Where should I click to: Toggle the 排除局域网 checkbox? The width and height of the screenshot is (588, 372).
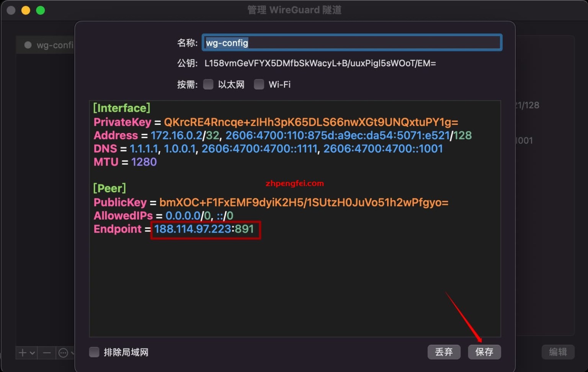(x=94, y=352)
